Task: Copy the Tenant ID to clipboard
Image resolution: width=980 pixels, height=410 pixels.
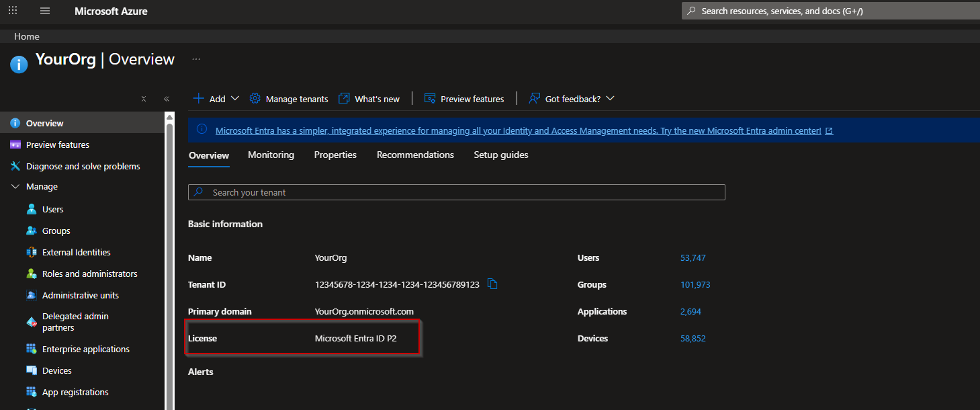Action: pyautogui.click(x=492, y=284)
